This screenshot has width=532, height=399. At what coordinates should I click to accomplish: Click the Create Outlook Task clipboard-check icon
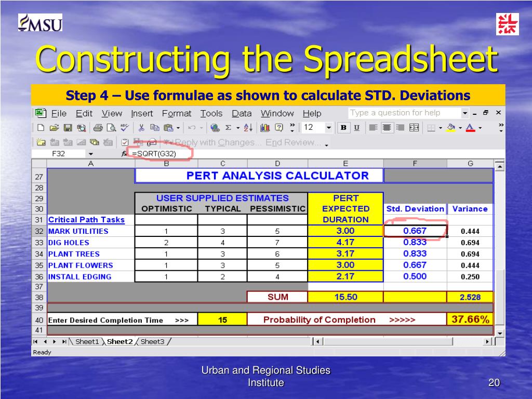pos(125,142)
